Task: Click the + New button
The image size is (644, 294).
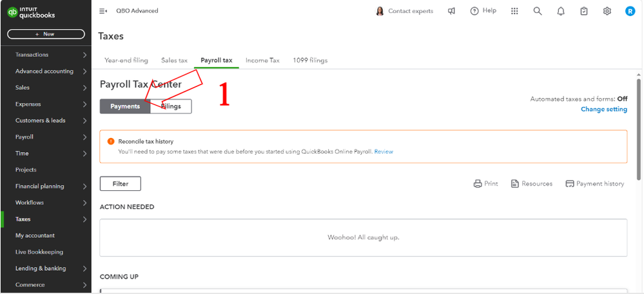Action: point(46,34)
